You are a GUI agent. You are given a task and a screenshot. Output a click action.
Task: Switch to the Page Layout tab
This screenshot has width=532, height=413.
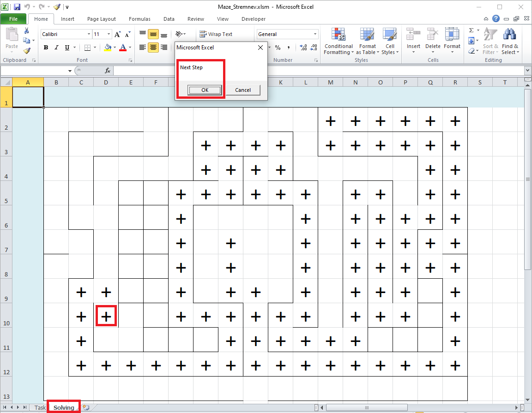[x=102, y=19]
